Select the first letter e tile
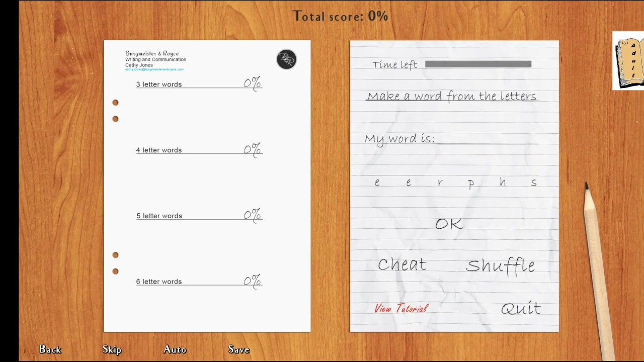The height and width of the screenshot is (362, 644). pyautogui.click(x=377, y=183)
